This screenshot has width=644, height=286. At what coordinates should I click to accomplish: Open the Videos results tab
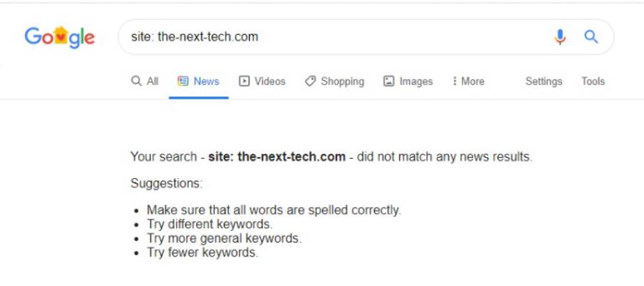pyautogui.click(x=270, y=82)
